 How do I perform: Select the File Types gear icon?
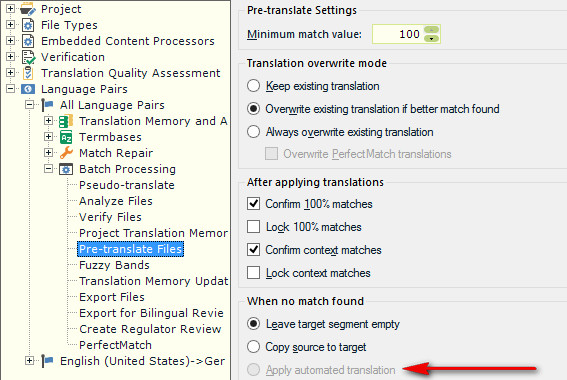(28, 25)
